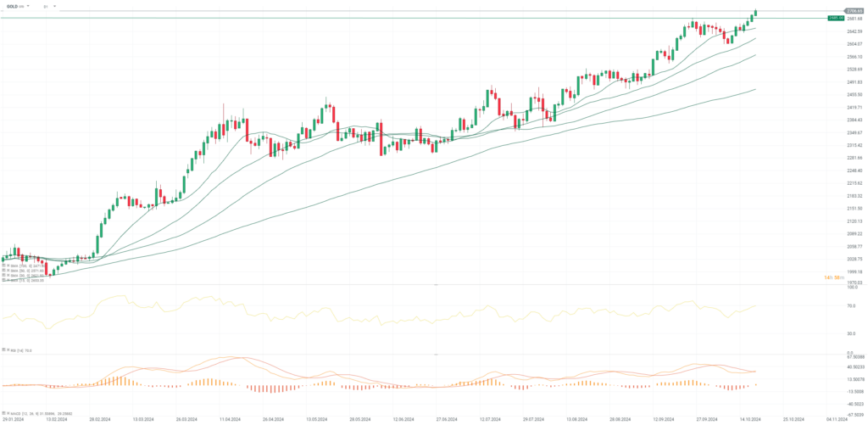Open settings icon for SMA 50 at 2571.93
Screen dimensions: 868x425
click(x=4, y=271)
